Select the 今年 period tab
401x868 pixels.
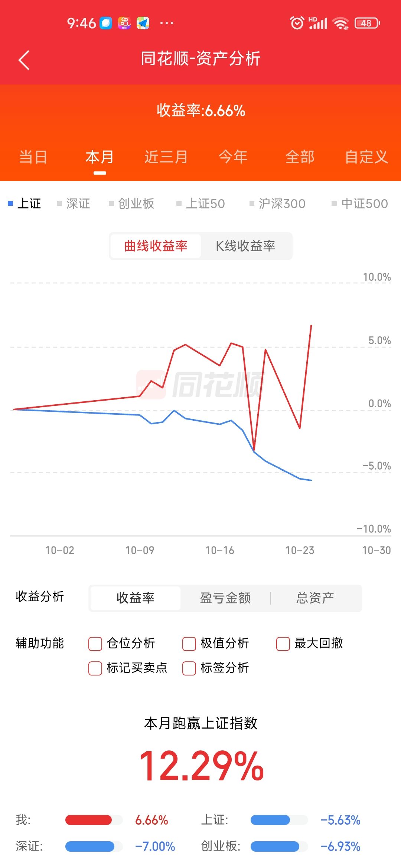pos(233,157)
